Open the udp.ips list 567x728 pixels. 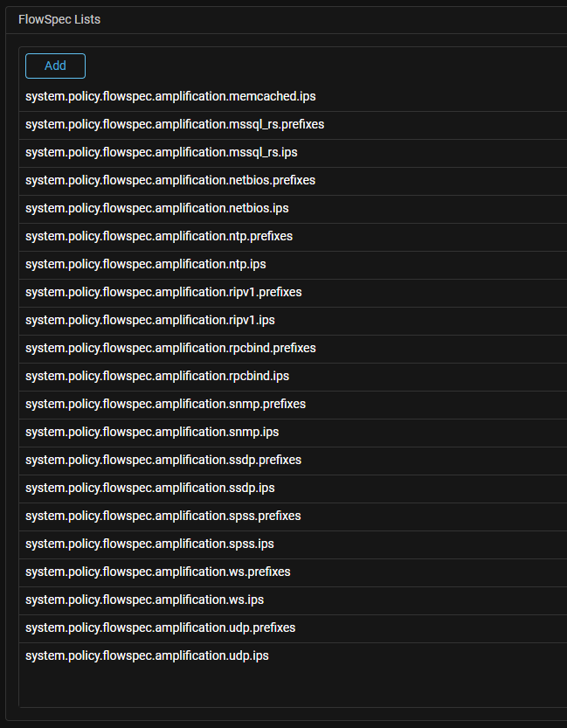(x=147, y=655)
